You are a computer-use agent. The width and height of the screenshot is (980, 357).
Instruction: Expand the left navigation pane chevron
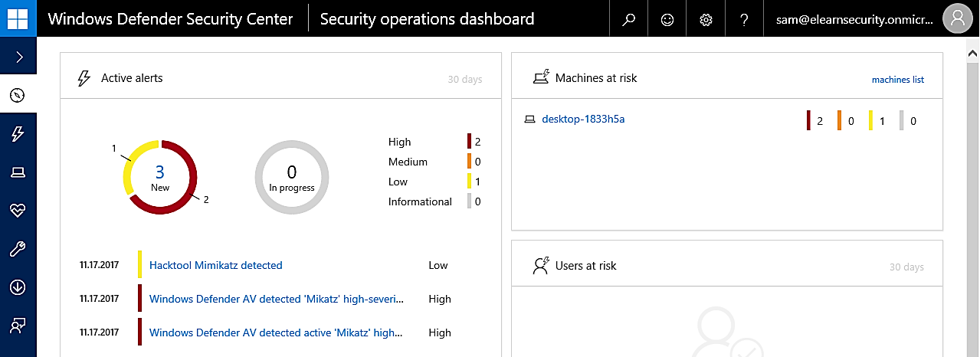pos(18,57)
